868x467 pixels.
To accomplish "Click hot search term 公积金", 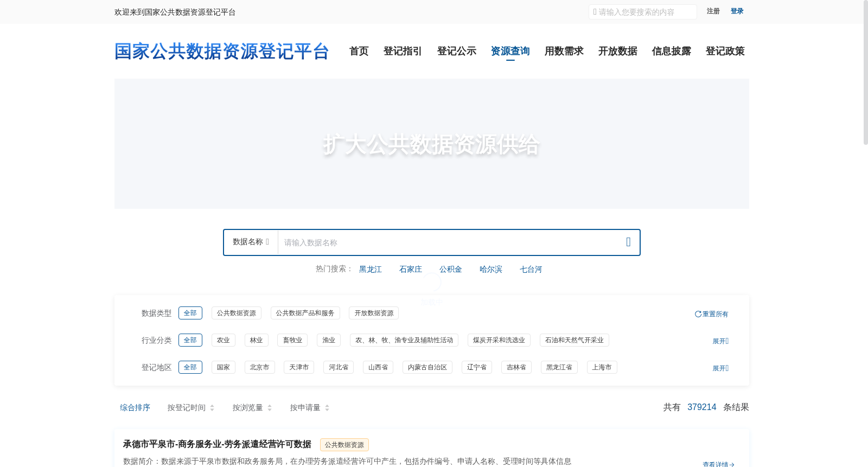I will [451, 269].
